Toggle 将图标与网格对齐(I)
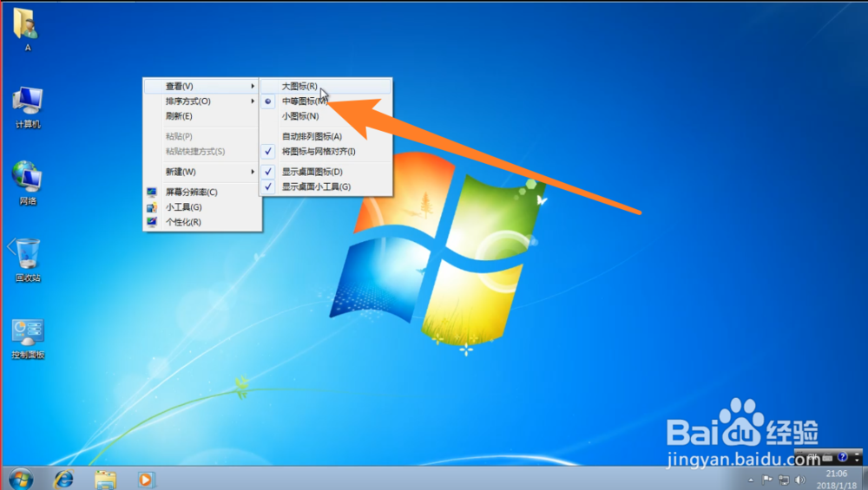868x490 pixels. point(326,152)
